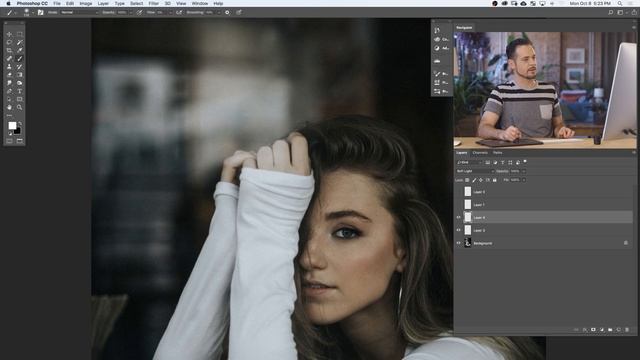640x360 pixels.
Task: Click the layer Fill value field
Action: click(515, 180)
